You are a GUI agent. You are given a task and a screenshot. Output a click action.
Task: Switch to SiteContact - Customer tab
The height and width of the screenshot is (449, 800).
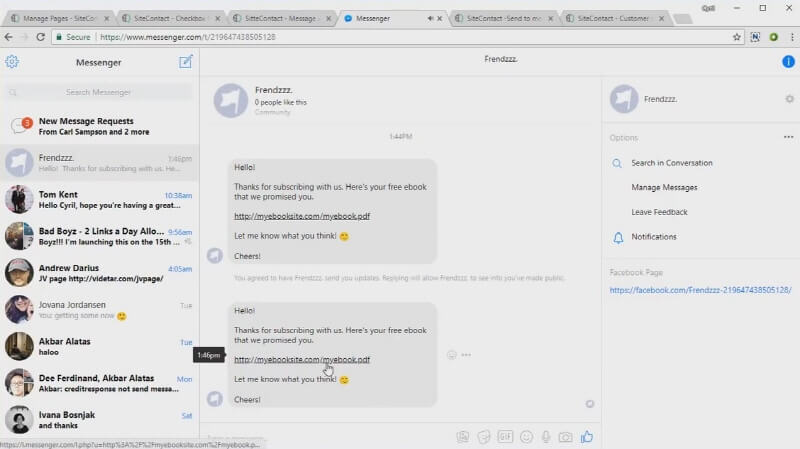click(613, 18)
